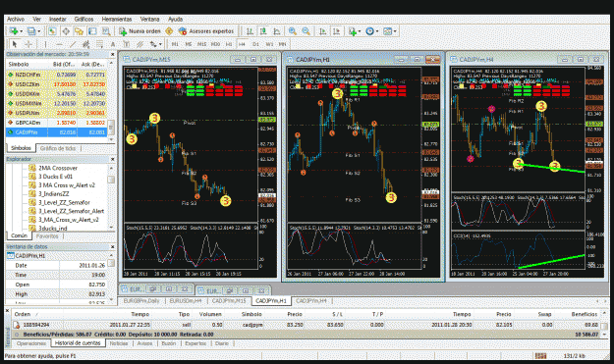The height and width of the screenshot is (364, 614).
Task: Switch to Gráfico de ticks tab
Action: click(58, 148)
